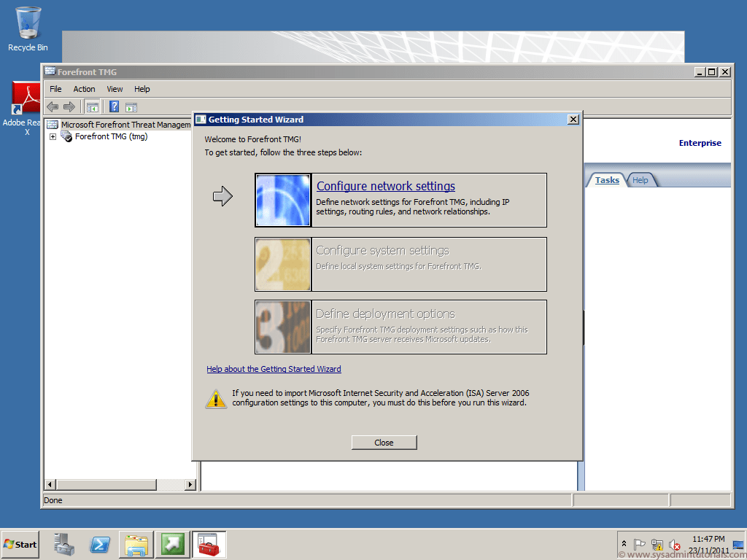Click the Back arrow in the toolbar

coord(53,106)
